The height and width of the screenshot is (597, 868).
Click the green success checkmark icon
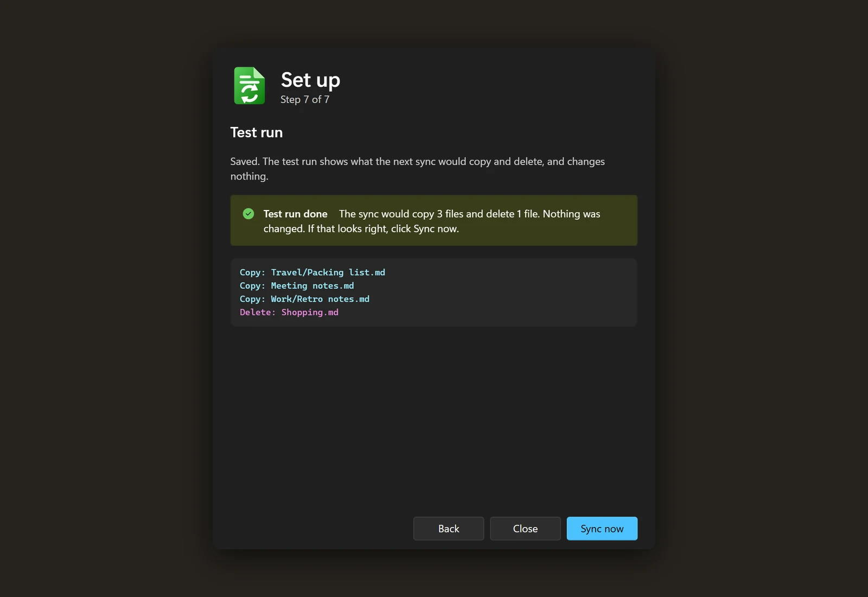(248, 214)
